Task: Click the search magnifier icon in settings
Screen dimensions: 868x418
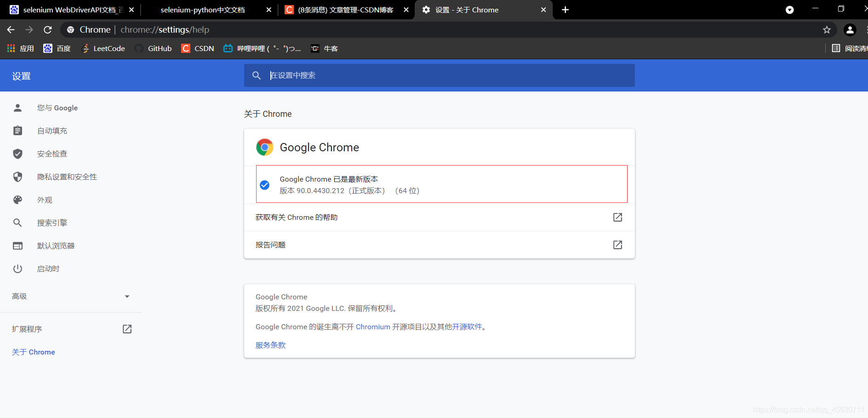Action: (257, 75)
